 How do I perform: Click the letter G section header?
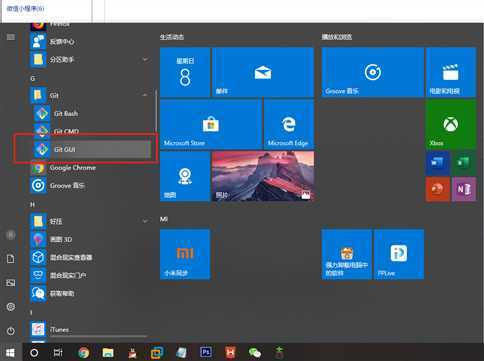33,78
